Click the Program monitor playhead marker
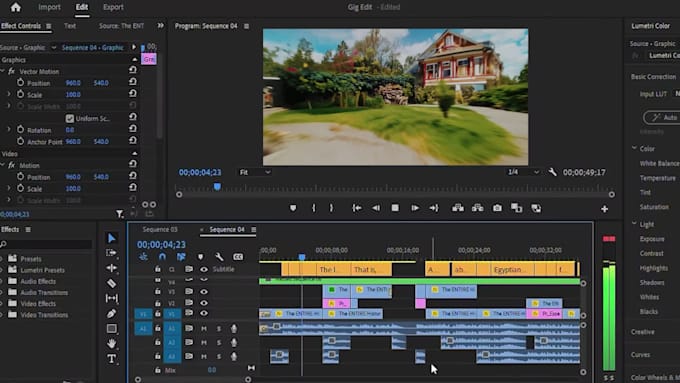 217,187
